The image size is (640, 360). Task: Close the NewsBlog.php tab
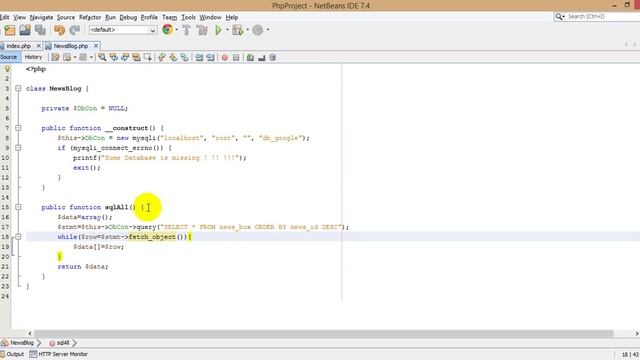(96, 46)
